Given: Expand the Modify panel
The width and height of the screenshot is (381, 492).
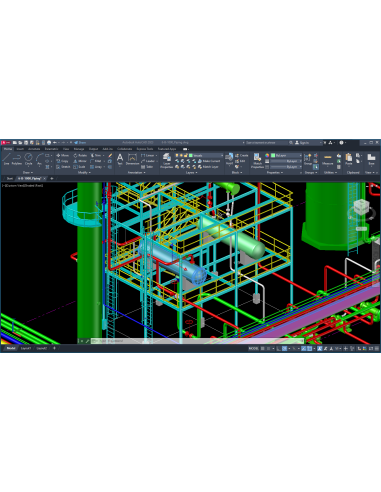Looking at the screenshot, I should pos(84,172).
